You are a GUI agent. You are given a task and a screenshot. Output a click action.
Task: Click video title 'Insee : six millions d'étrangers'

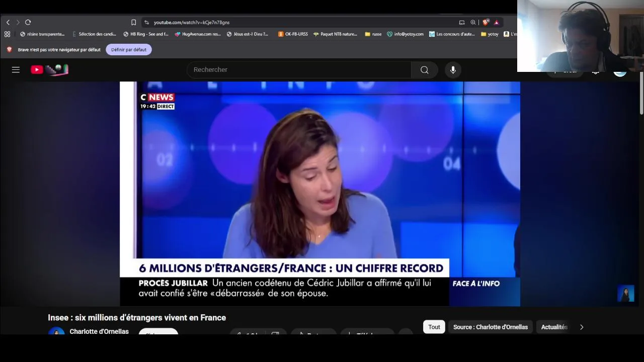pyautogui.click(x=137, y=318)
